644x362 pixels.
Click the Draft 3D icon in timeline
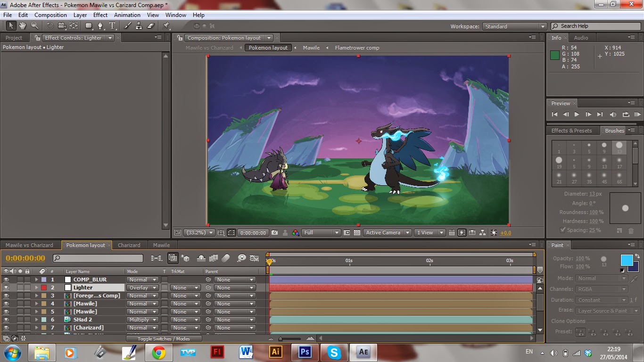[x=185, y=258]
